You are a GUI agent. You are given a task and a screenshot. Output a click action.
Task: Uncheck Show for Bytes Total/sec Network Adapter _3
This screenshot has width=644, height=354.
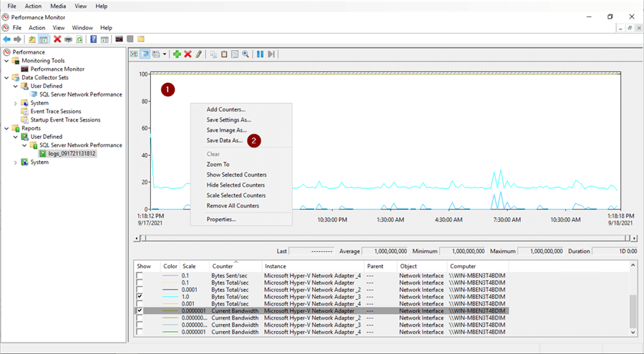click(x=140, y=296)
